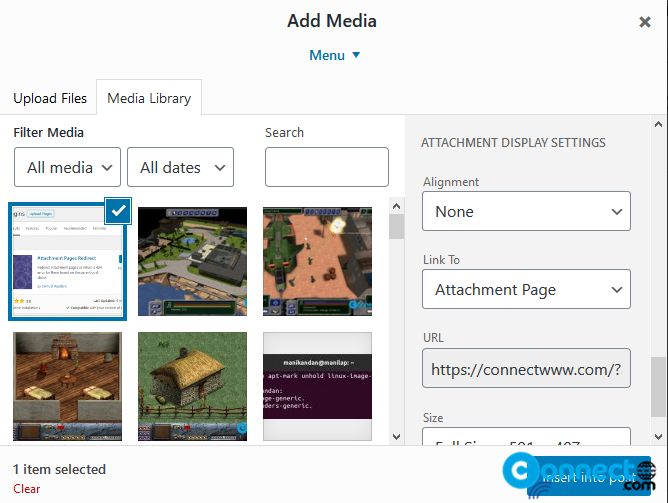Click the '1 item selected' status text
The image size is (668, 503).
click(x=59, y=469)
